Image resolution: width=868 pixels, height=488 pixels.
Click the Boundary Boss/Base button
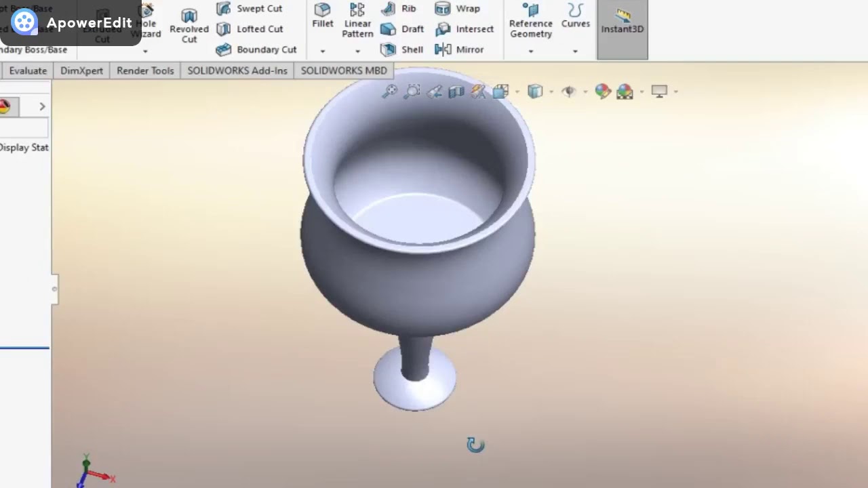click(x=34, y=49)
